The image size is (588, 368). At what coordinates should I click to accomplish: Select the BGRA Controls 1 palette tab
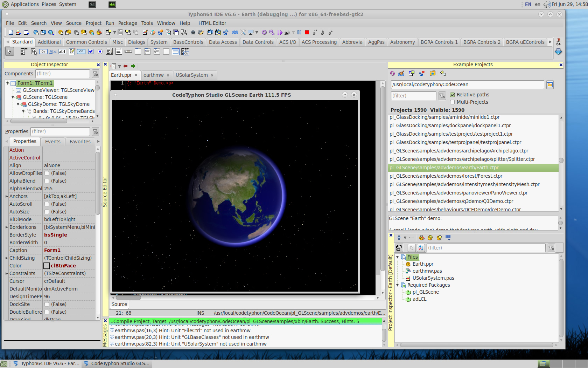pos(439,42)
